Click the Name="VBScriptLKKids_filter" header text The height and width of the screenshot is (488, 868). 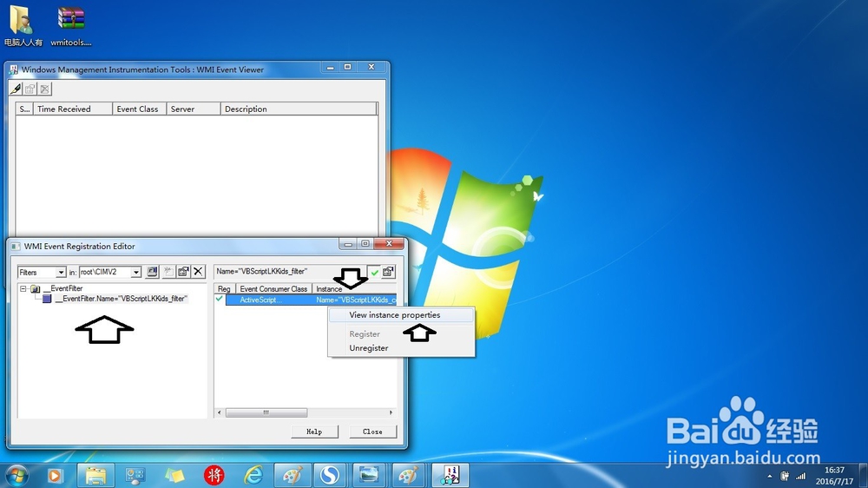point(261,272)
